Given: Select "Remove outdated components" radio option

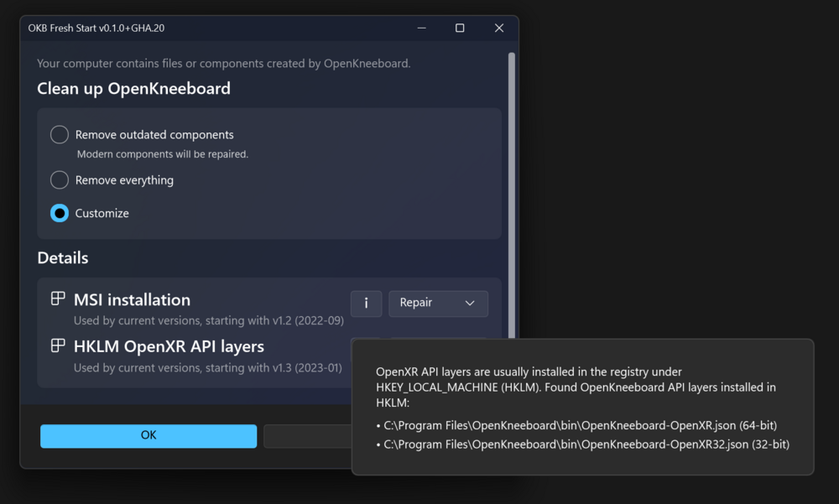Looking at the screenshot, I should (60, 135).
